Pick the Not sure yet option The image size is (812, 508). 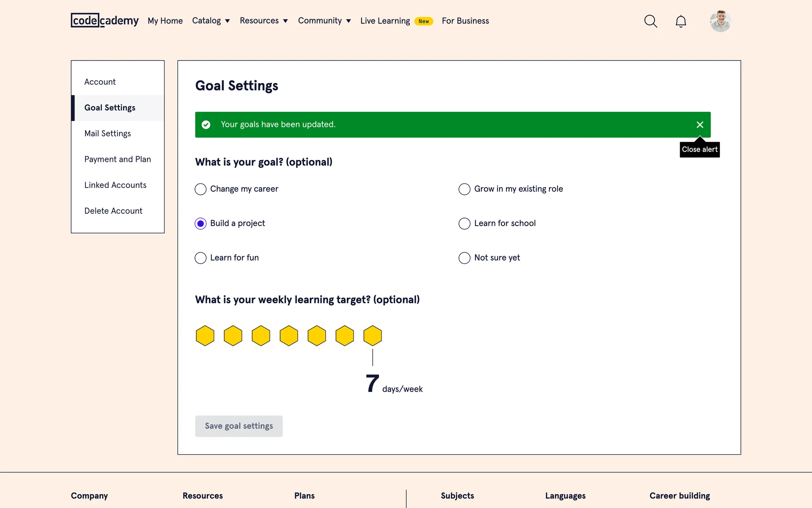click(464, 258)
